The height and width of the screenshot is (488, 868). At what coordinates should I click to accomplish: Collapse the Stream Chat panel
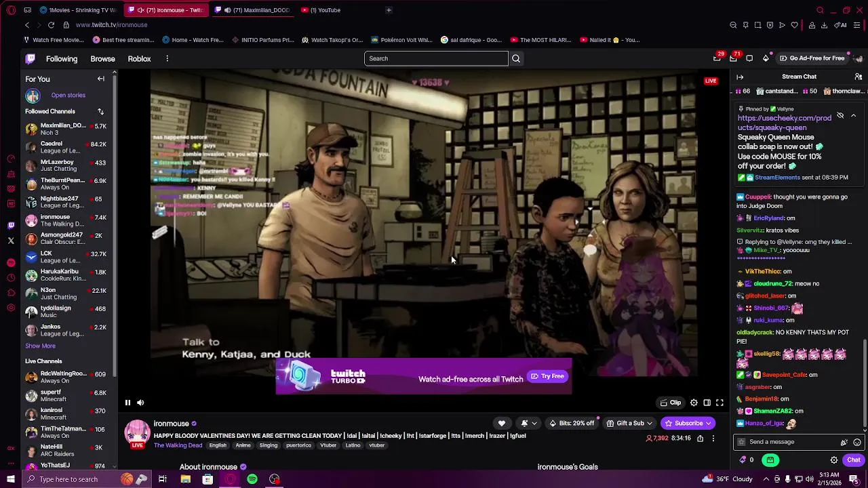click(740, 77)
